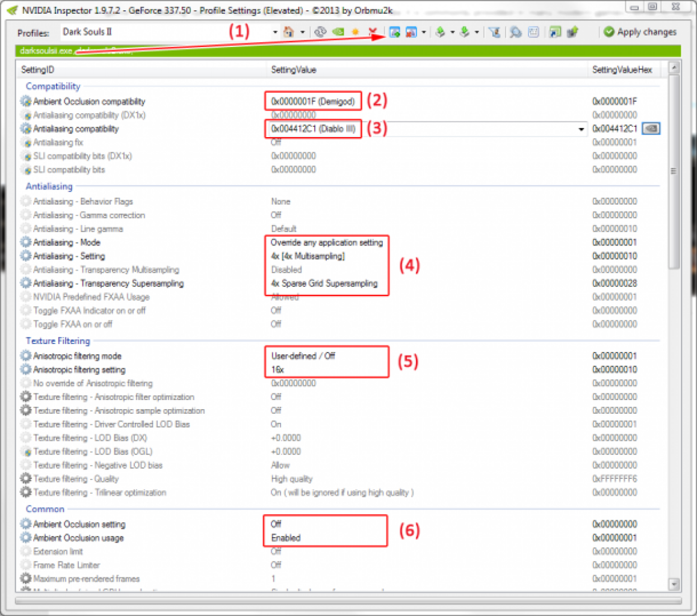Select value User-defined / Off
This screenshot has width=697, height=616.
pos(303,356)
